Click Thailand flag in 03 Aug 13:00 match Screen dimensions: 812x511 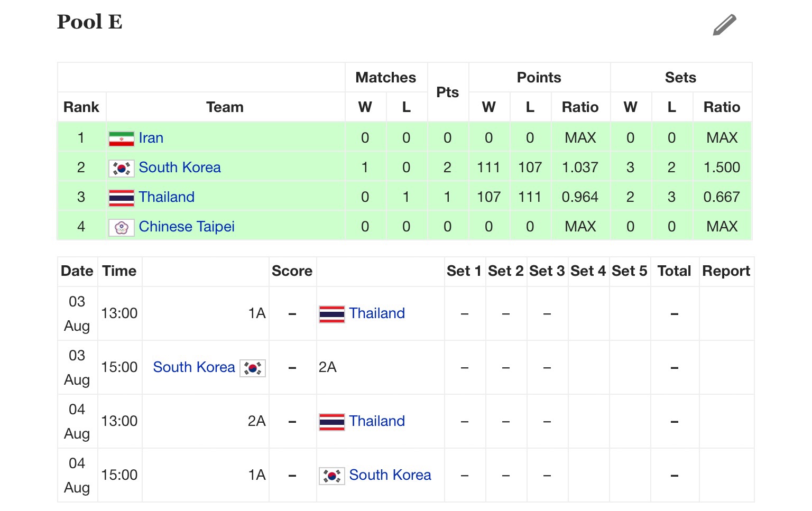(332, 314)
